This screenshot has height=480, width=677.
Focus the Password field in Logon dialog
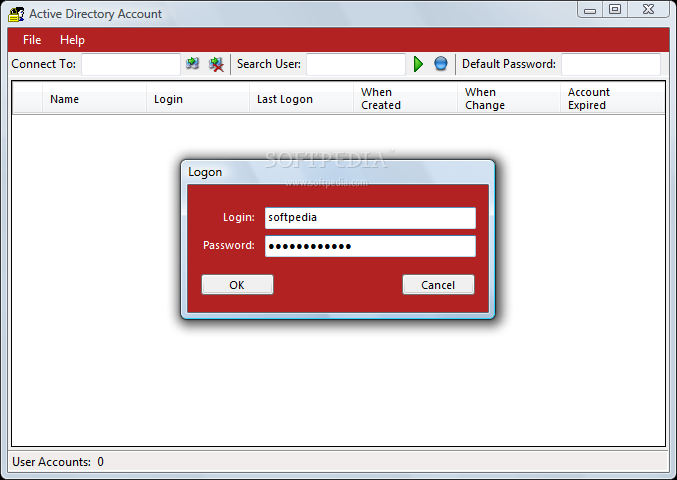coord(370,246)
